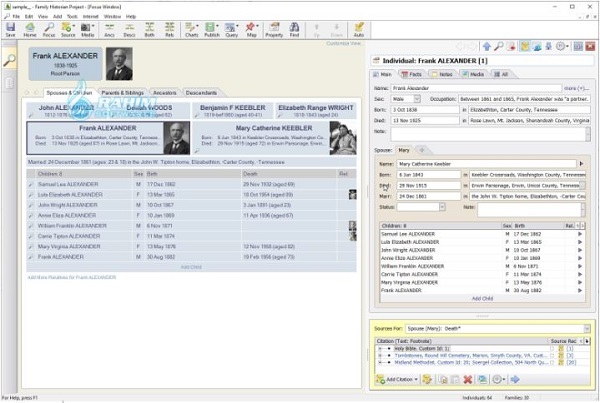This screenshot has width=600, height=403.
Task: Open the Query dropdown in toolbar
Action: (x=237, y=26)
